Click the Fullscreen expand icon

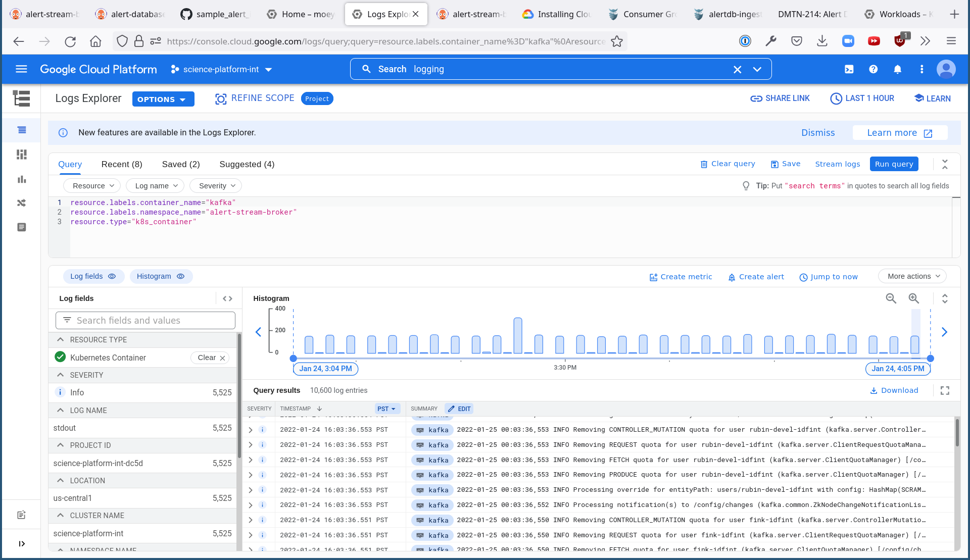(945, 391)
